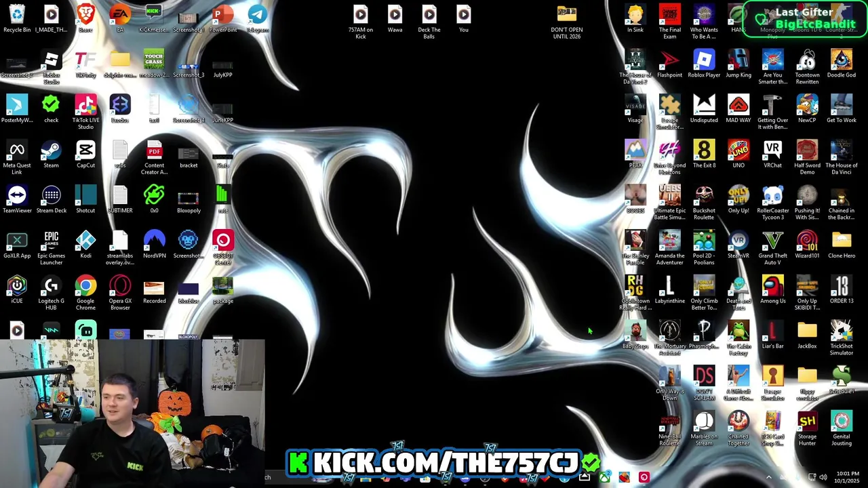Launch Grand Theft Auto V
Viewport: 868px width, 488px height.
[x=772, y=248]
